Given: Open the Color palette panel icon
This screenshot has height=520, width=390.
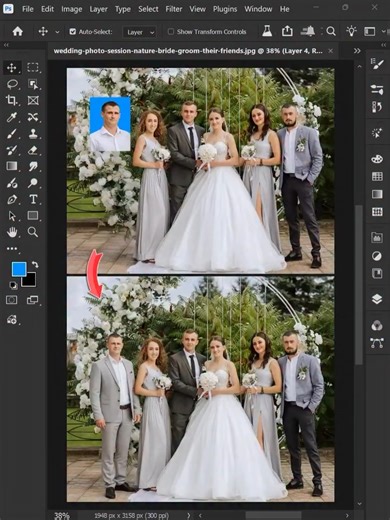Looking at the screenshot, I should click(377, 159).
